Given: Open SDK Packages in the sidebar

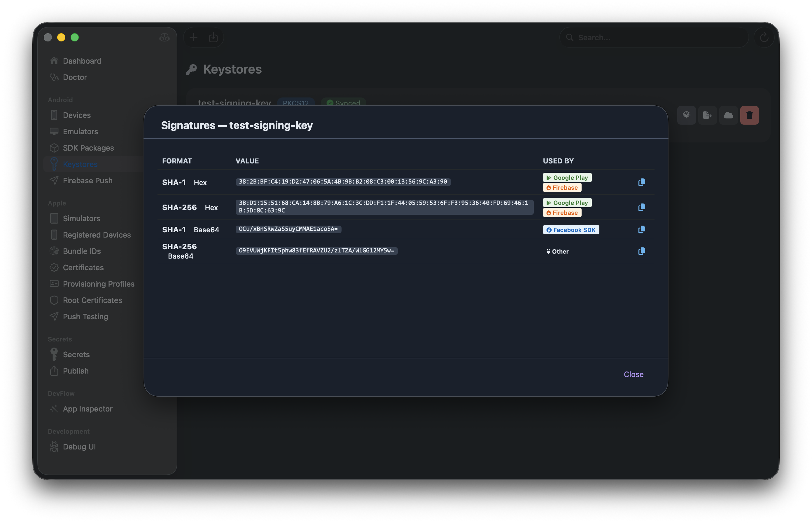Looking at the screenshot, I should tap(88, 148).
